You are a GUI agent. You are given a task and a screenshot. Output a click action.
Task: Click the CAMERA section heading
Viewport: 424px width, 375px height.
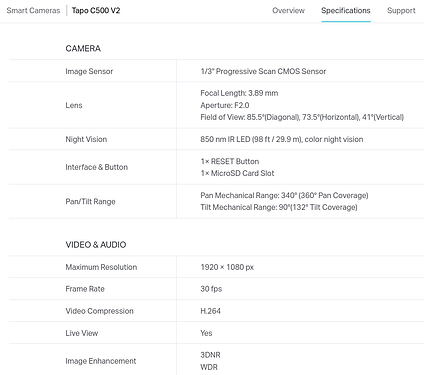(83, 48)
